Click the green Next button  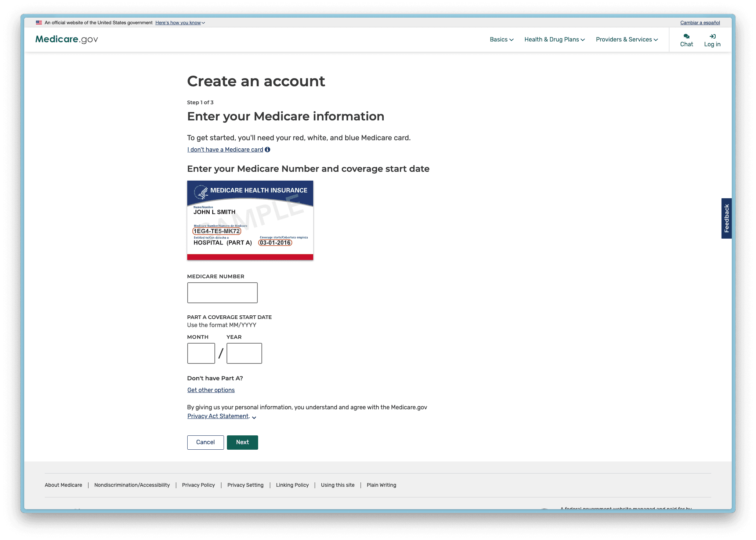pos(242,442)
